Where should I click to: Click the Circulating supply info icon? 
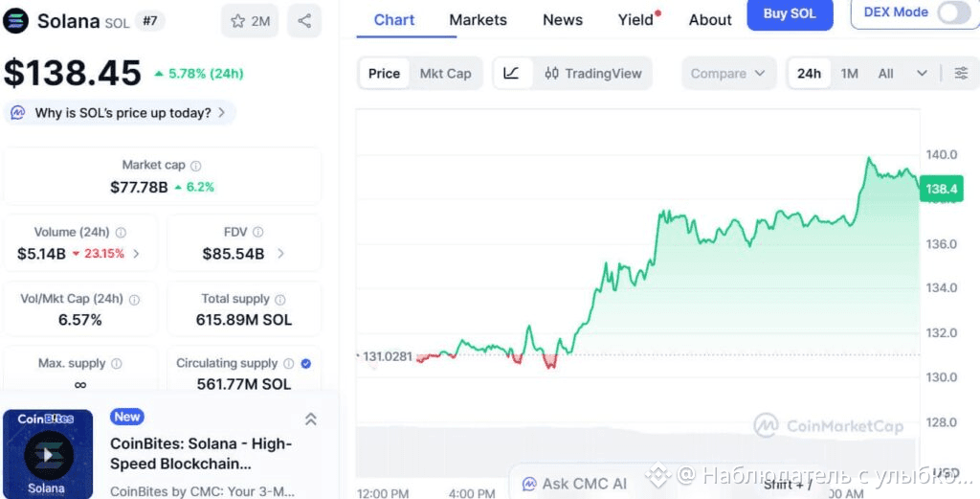click(288, 363)
